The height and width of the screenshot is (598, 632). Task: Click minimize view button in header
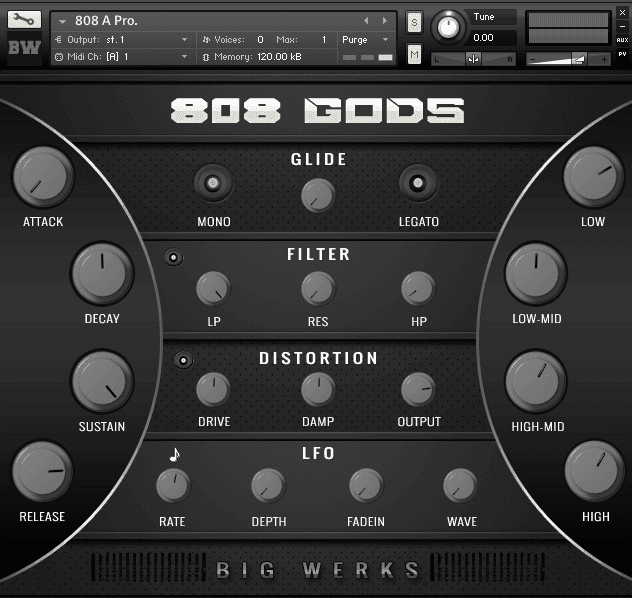[x=622, y=27]
